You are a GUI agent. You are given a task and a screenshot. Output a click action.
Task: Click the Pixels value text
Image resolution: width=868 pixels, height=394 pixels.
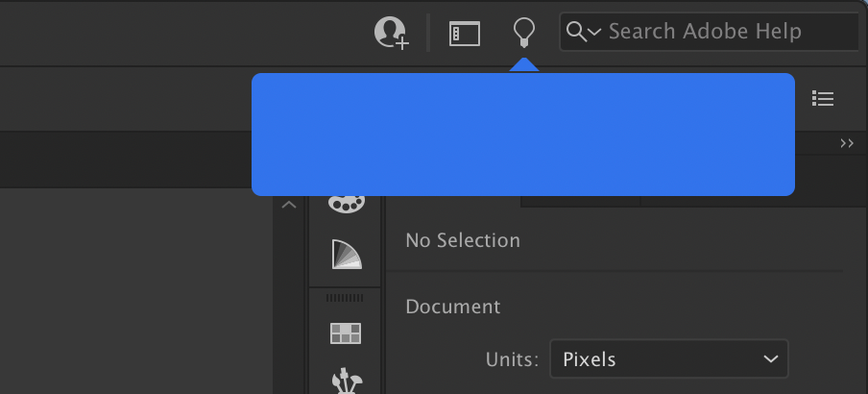click(x=590, y=359)
